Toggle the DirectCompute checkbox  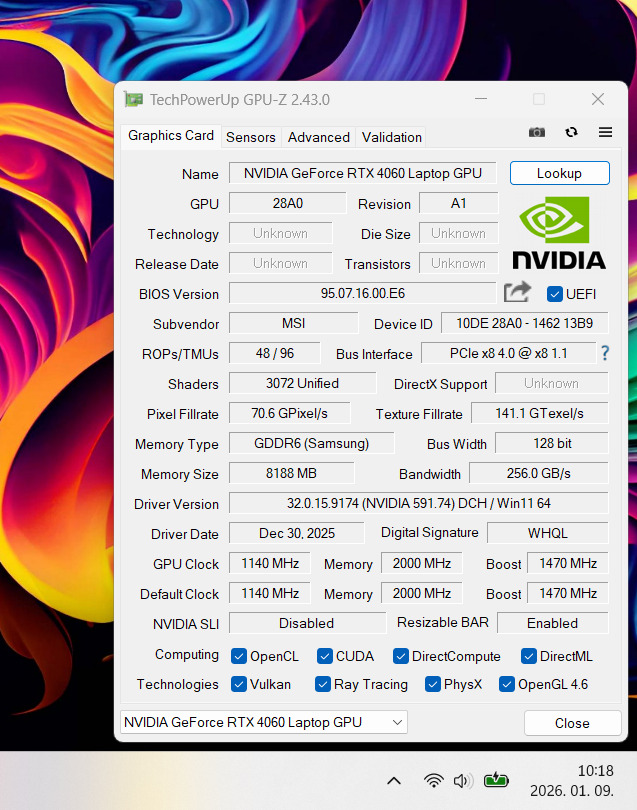click(400, 656)
